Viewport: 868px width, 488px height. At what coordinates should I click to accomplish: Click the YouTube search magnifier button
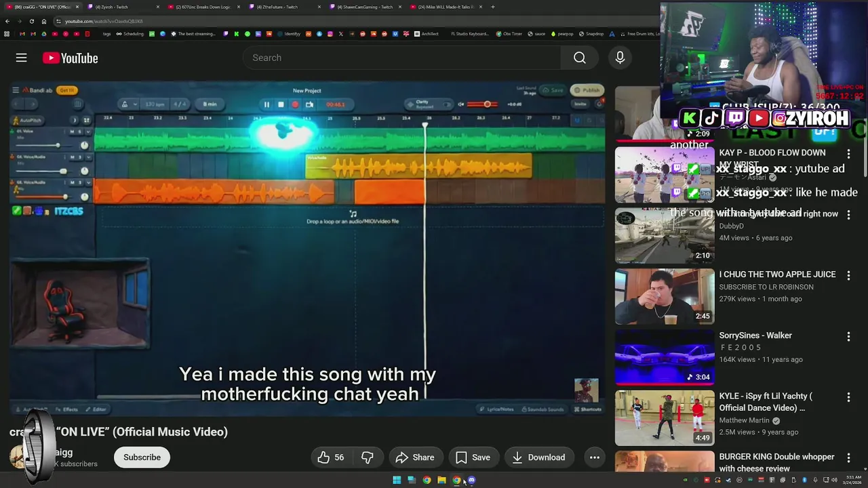tap(580, 58)
